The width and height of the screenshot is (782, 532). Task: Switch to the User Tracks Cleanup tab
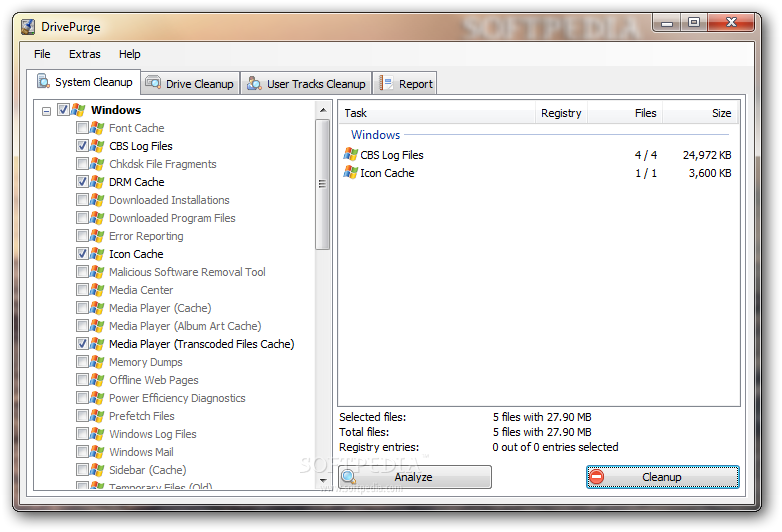307,83
